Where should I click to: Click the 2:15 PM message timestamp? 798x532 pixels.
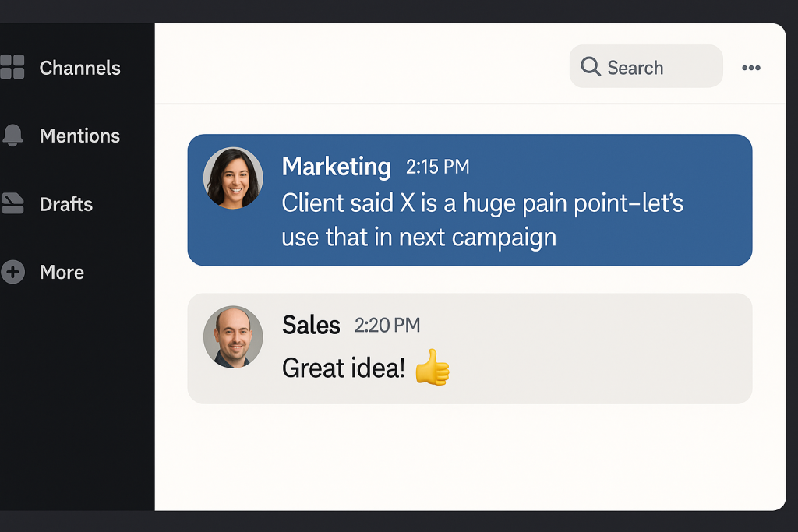click(x=437, y=167)
